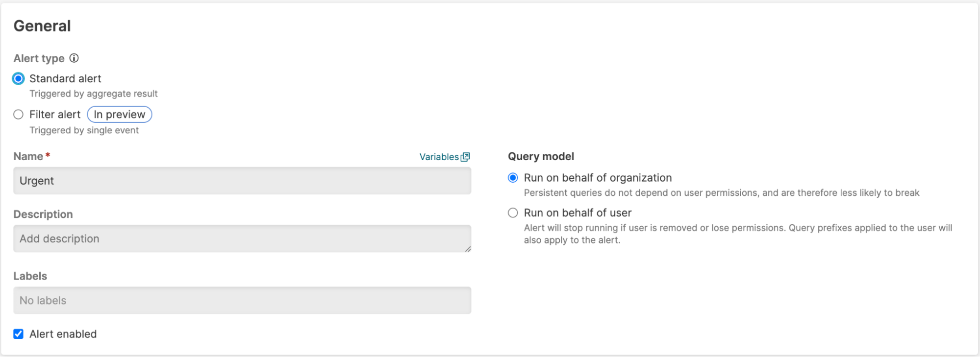Focus the Add description text area
The image size is (980, 357).
tap(242, 238)
